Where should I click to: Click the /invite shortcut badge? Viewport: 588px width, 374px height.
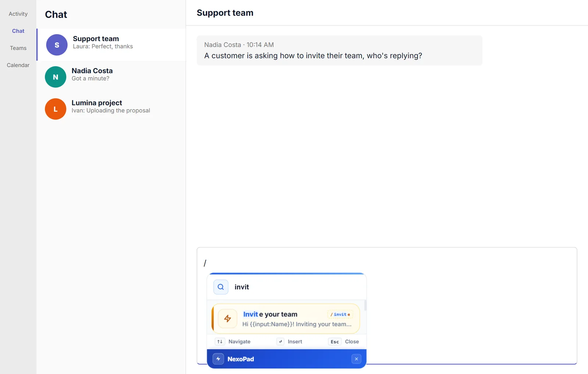pyautogui.click(x=340, y=314)
